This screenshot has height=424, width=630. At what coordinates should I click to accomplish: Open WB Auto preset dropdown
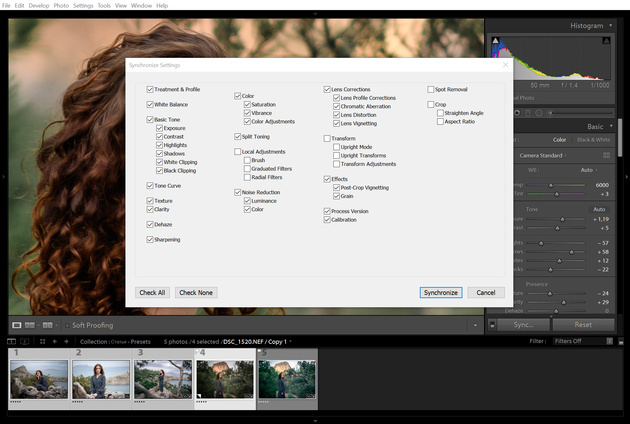point(589,170)
